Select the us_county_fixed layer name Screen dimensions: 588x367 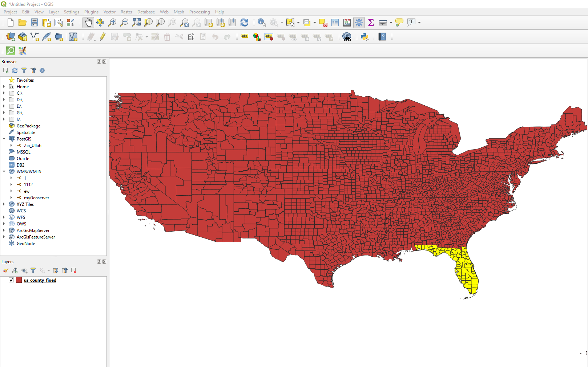click(40, 280)
